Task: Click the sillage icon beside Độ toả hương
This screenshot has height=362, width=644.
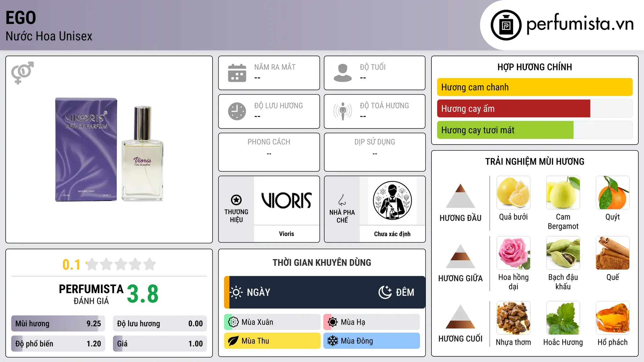Action: [343, 111]
